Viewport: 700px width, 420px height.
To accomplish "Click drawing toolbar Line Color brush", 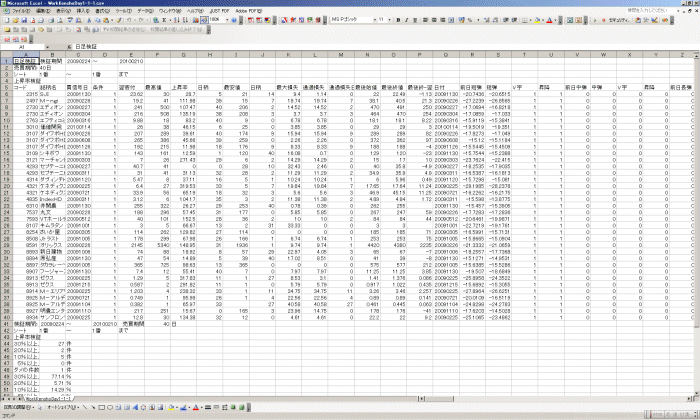I will [183, 408].
